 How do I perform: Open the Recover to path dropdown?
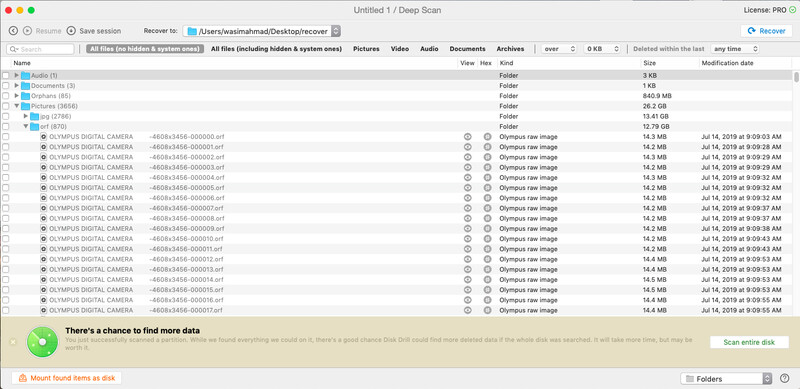pyautogui.click(x=262, y=31)
